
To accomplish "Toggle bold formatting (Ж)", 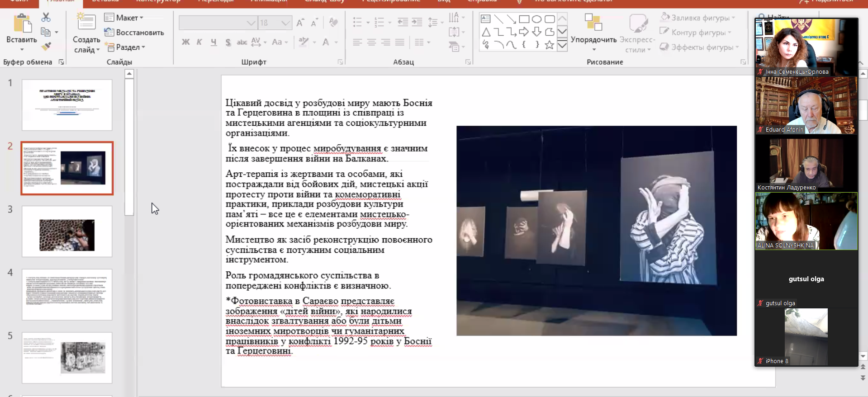I will point(185,42).
